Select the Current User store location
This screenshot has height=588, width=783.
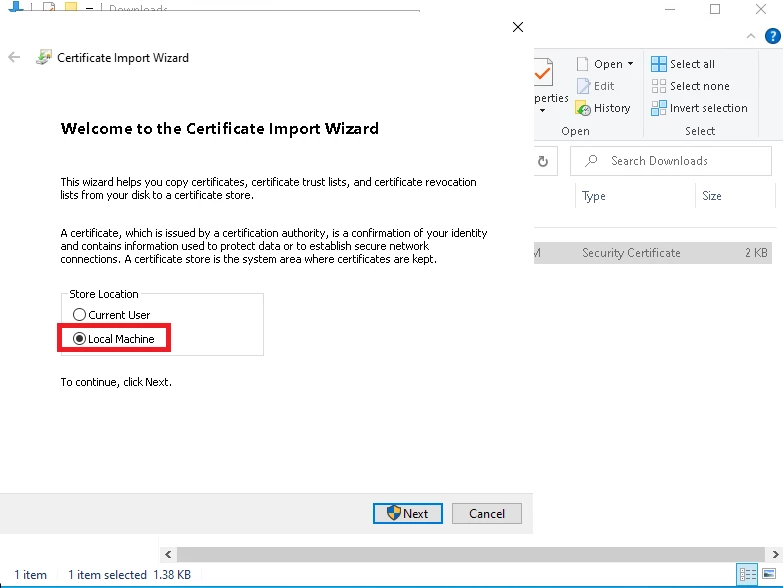click(79, 315)
